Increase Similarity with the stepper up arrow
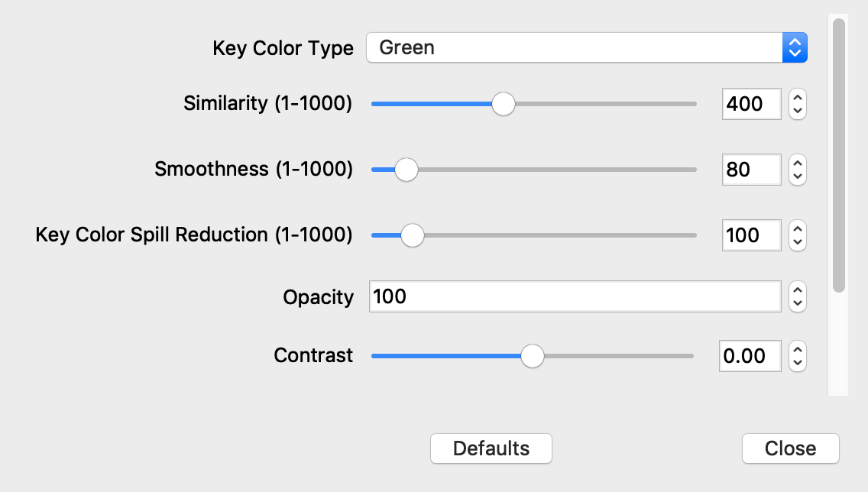 797,98
